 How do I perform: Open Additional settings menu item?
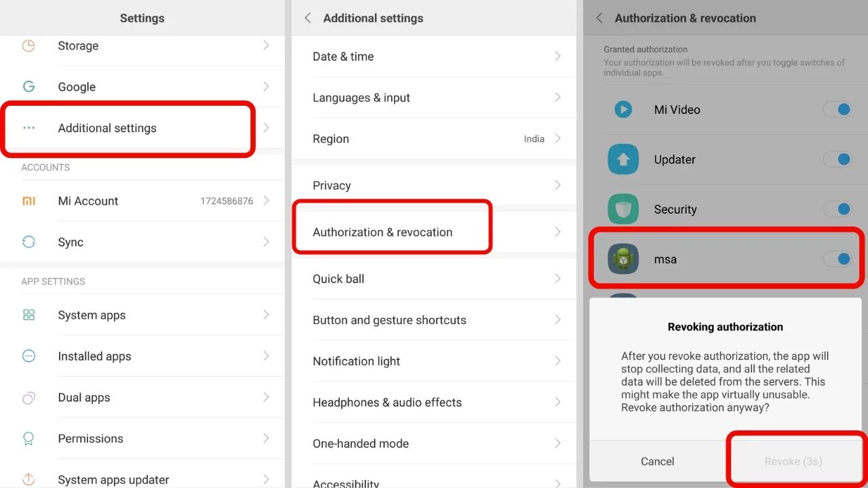[x=142, y=128]
